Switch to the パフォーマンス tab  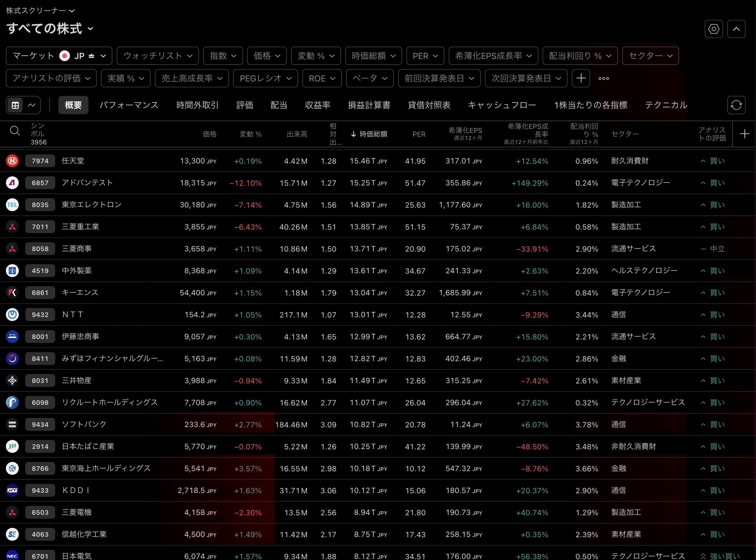[129, 105]
